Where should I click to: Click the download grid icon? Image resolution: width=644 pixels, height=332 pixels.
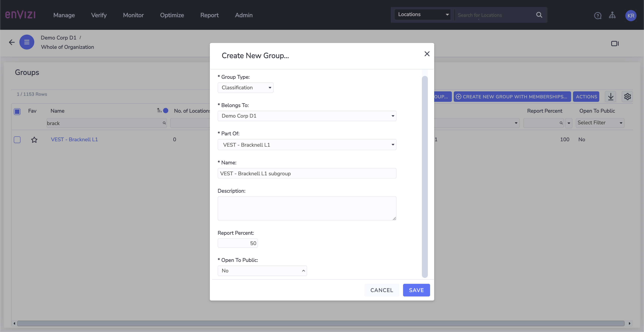point(610,97)
